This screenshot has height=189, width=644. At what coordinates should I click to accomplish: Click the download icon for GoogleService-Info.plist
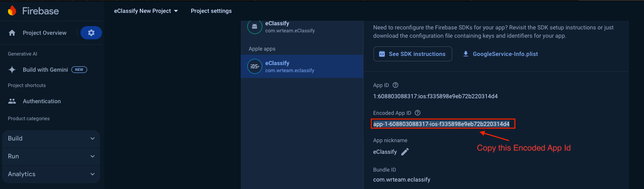point(466,54)
